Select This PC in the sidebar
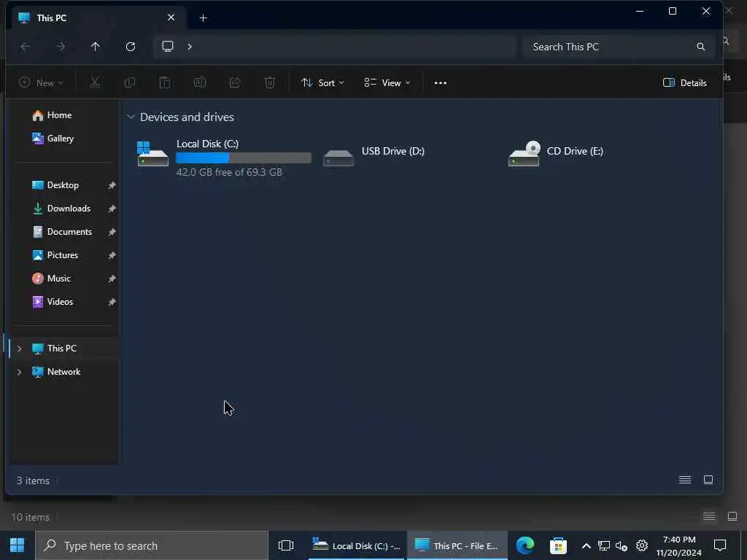Viewport: 747px width, 560px height. (x=63, y=349)
